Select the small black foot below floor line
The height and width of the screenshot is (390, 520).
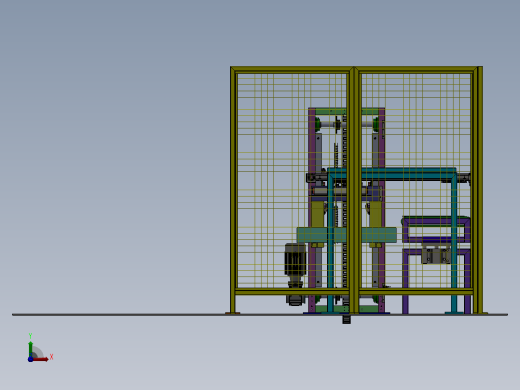pos(346,320)
